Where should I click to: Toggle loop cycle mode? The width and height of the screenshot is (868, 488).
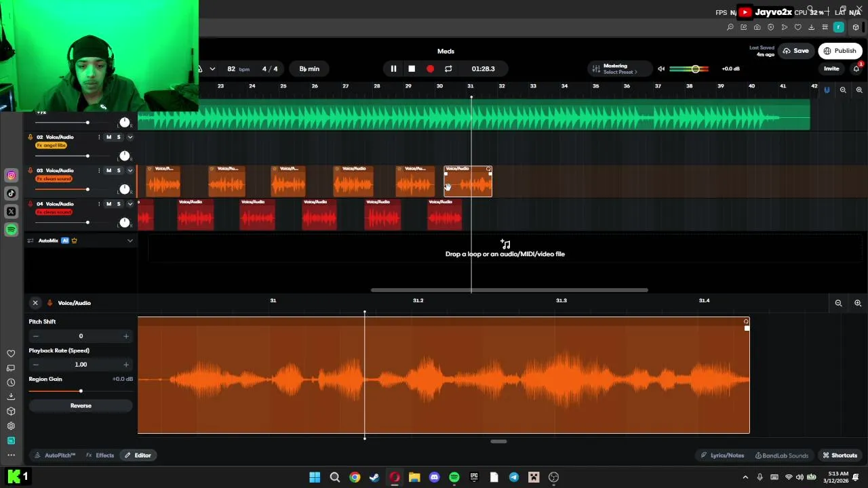click(448, 68)
